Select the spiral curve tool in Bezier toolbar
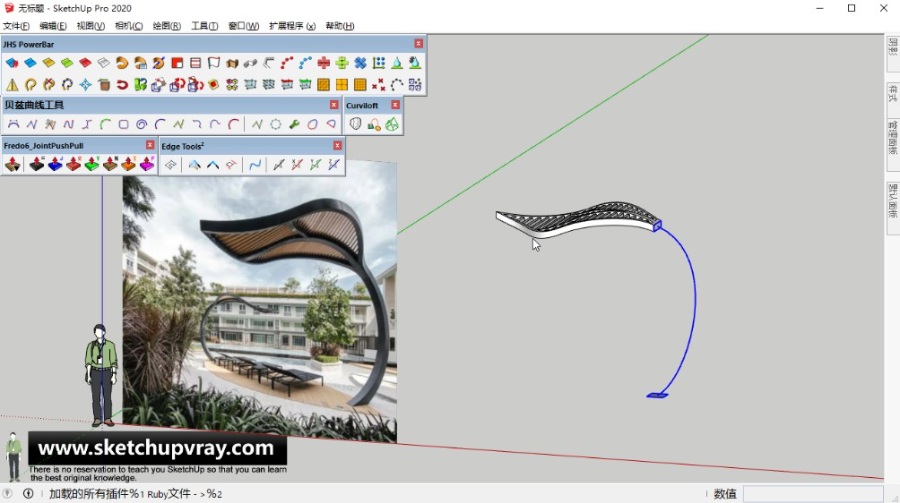The height and width of the screenshot is (503, 900). coord(142,124)
